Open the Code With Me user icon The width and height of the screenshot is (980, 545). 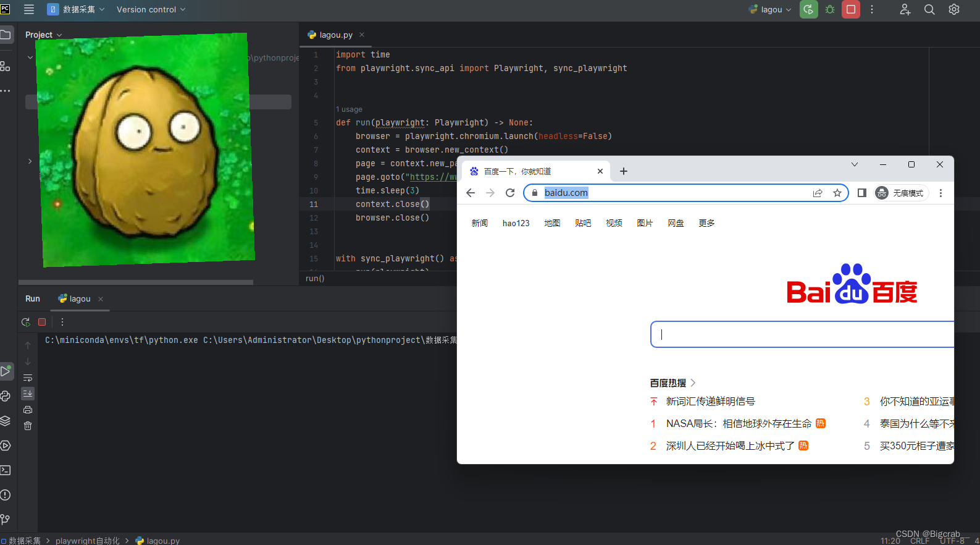pos(905,9)
